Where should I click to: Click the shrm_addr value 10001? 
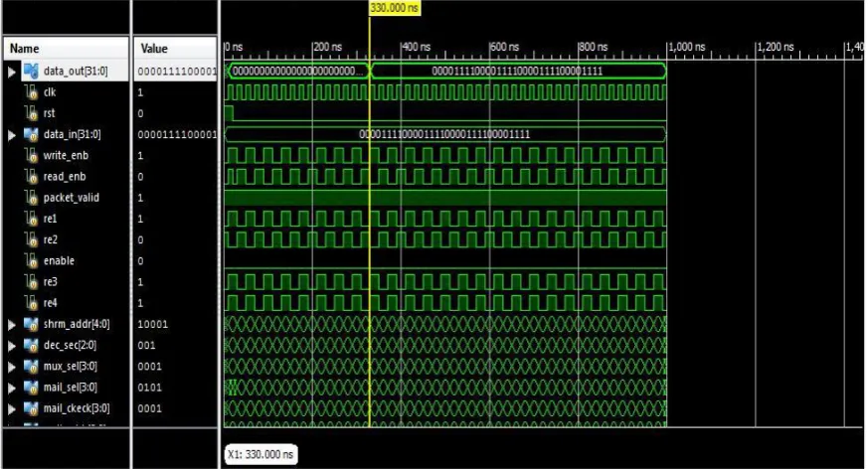153,324
